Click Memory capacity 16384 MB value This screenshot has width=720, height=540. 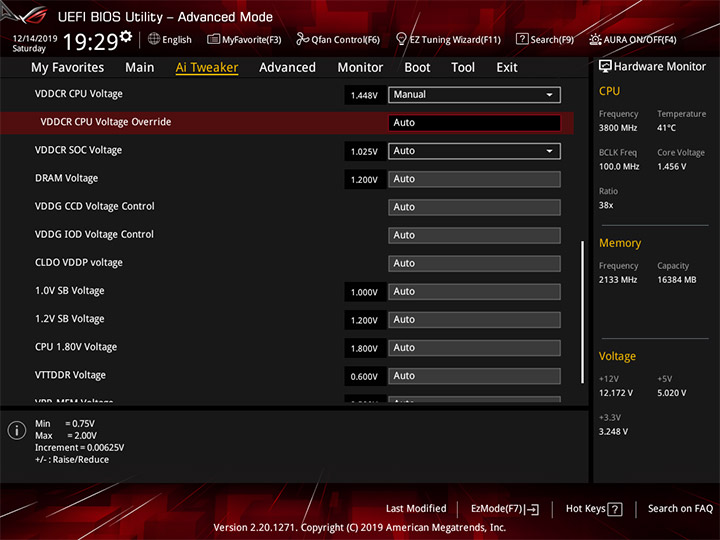point(677,280)
